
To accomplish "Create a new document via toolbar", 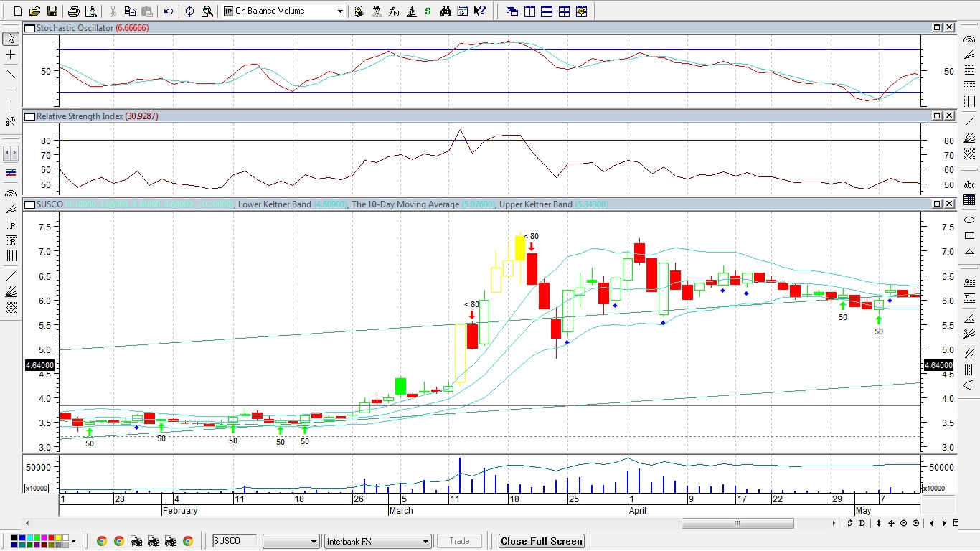I will 18,11.
